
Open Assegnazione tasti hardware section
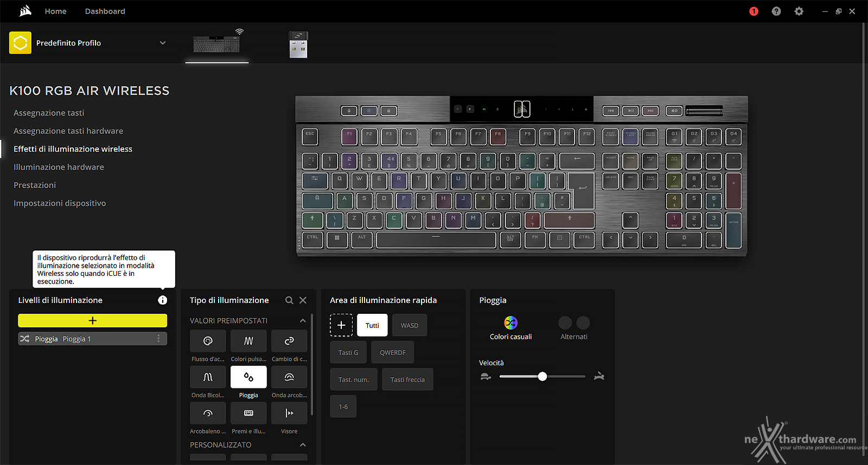click(x=68, y=131)
